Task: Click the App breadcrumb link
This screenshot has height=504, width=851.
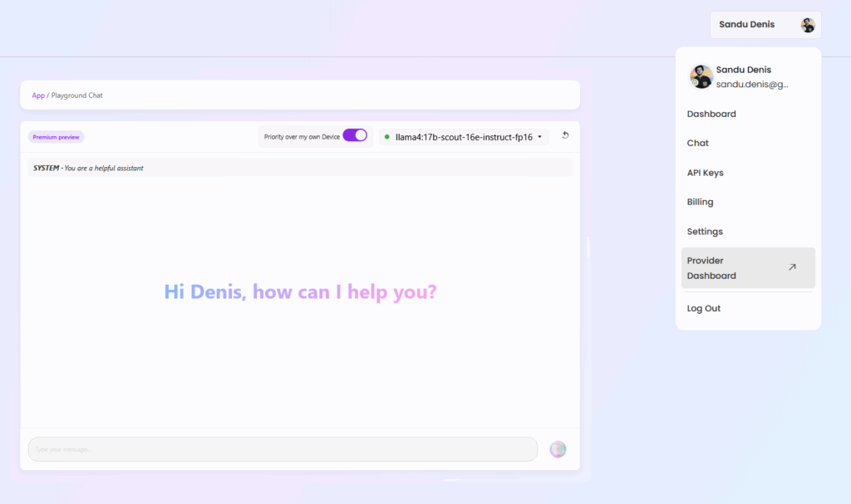Action: [38, 95]
